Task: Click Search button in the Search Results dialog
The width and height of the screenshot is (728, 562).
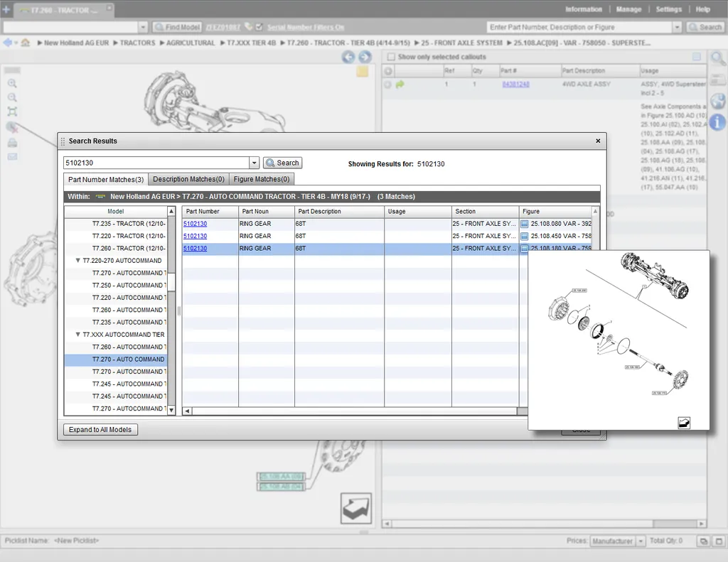Action: click(x=283, y=163)
